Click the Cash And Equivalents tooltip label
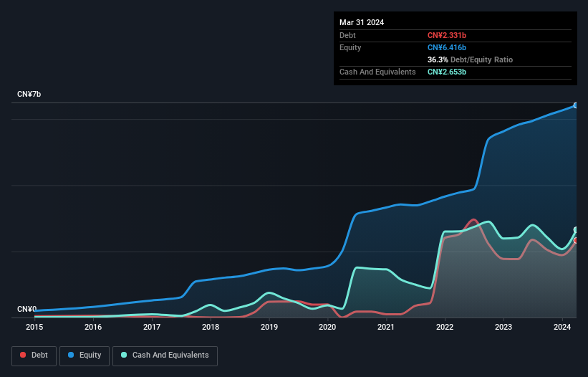This screenshot has width=588, height=377. [x=377, y=72]
